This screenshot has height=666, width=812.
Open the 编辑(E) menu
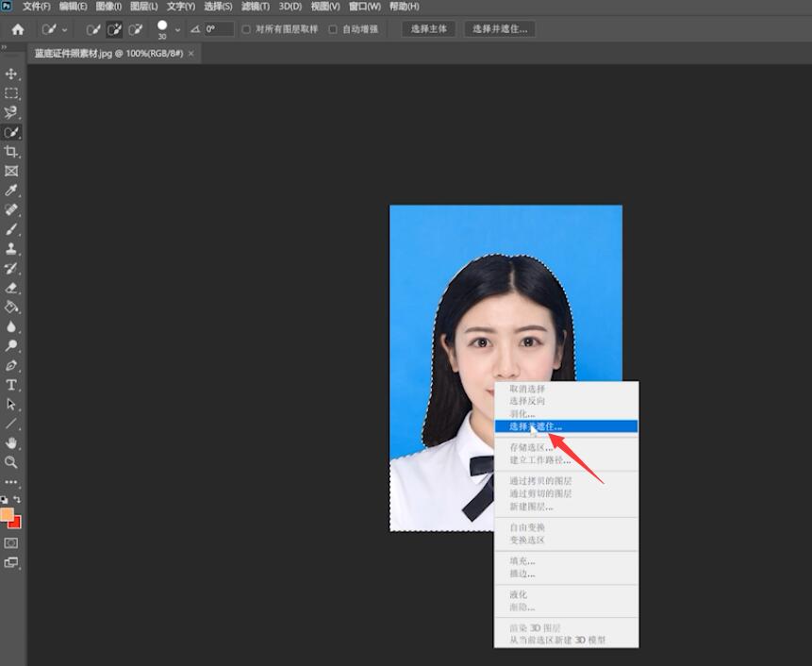coord(73,7)
